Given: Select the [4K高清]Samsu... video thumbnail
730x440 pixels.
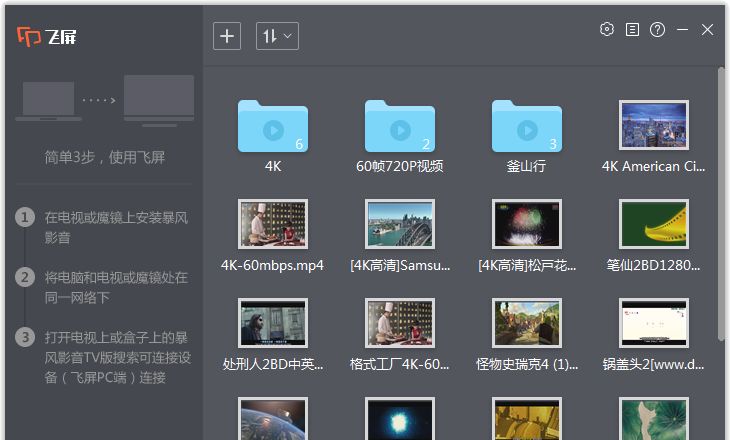Looking at the screenshot, I should tap(400, 224).
